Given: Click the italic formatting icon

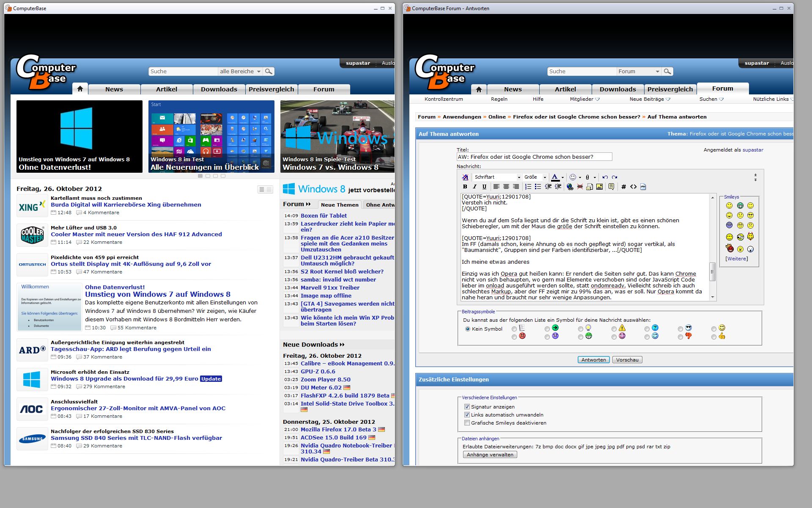Looking at the screenshot, I should (475, 187).
